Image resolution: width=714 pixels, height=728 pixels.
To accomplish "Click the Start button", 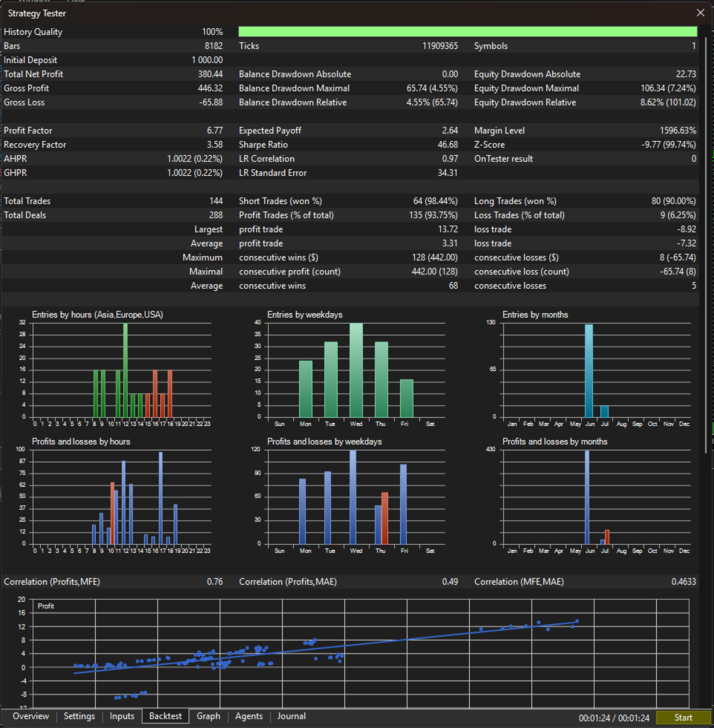I will [x=684, y=718].
